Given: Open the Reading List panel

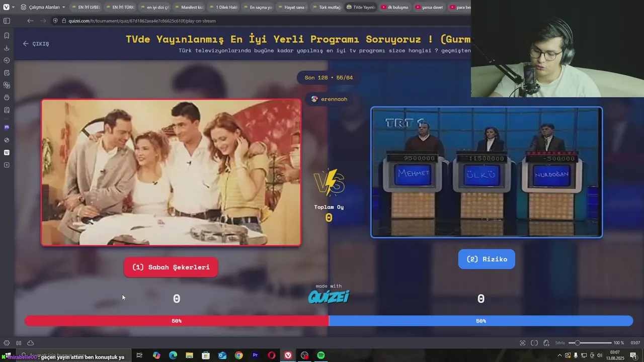Looking at the screenshot, I should point(7,110).
